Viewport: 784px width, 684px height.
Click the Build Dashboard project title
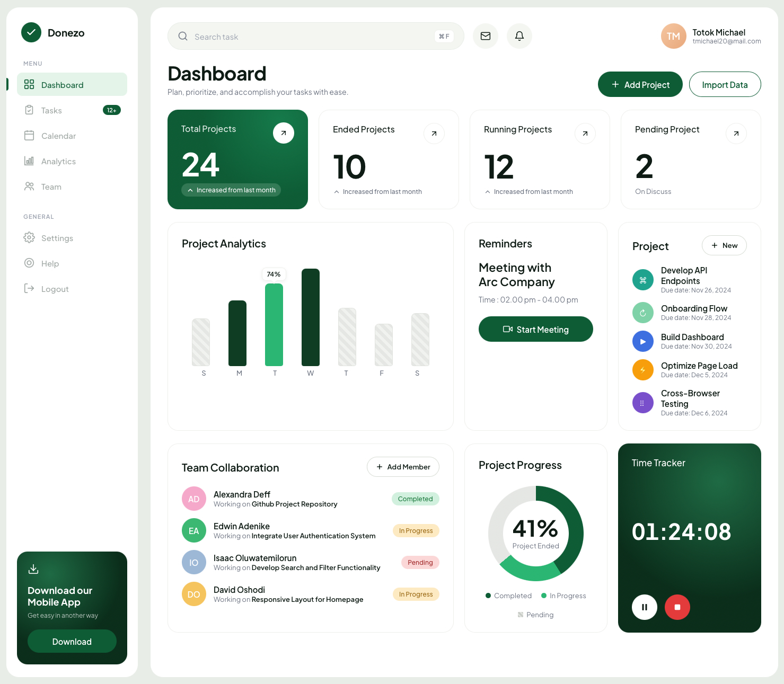click(x=693, y=337)
